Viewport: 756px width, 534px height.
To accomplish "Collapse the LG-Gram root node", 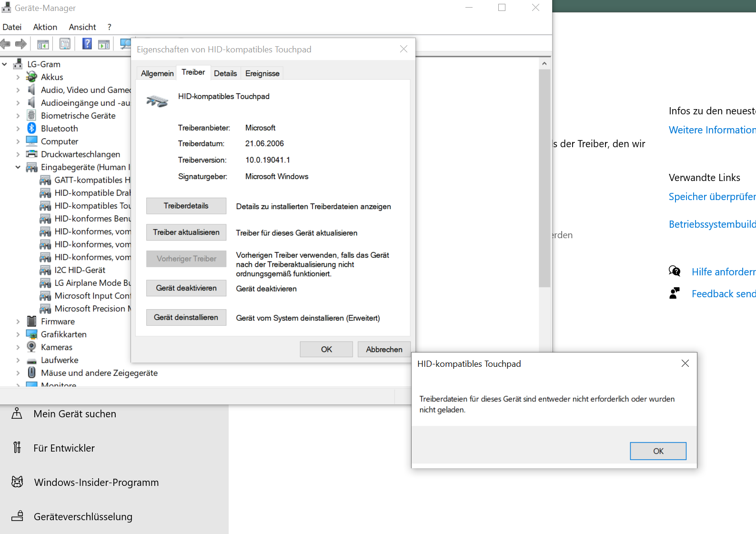I will pyautogui.click(x=5, y=64).
